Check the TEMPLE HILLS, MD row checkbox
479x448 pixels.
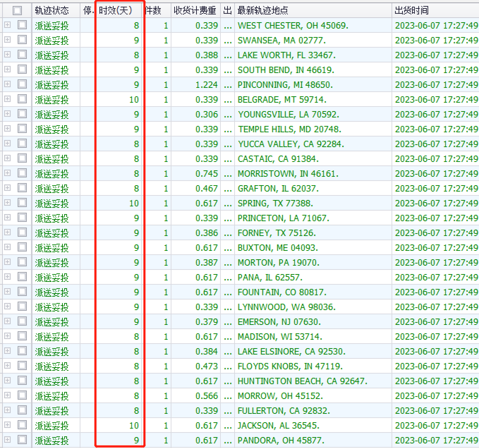tap(22, 128)
